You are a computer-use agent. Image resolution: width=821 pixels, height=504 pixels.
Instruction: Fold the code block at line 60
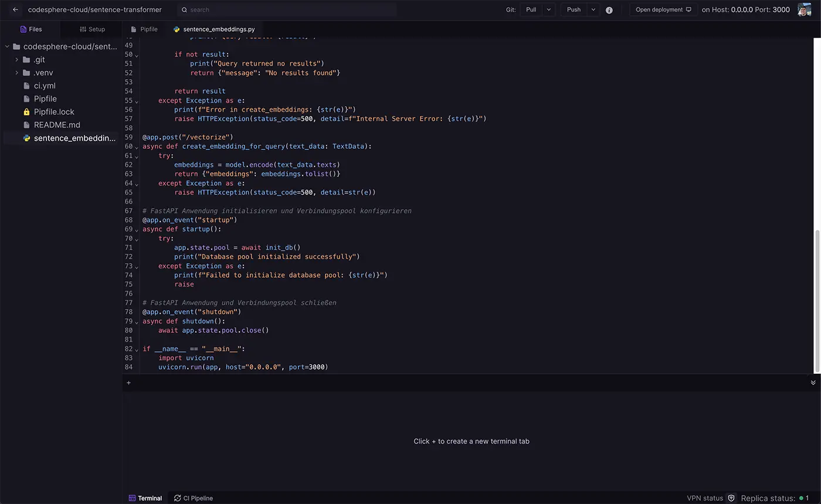(x=137, y=147)
